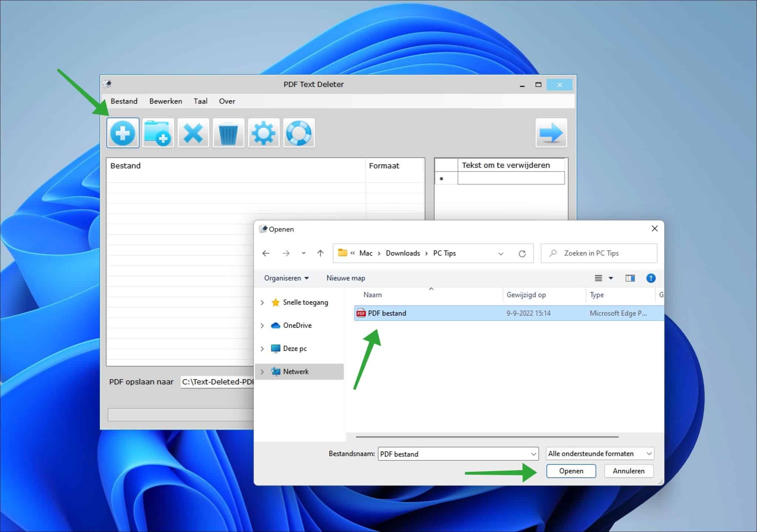The height and width of the screenshot is (532, 757).
Task: Open settings via the gear icon
Action: click(x=263, y=133)
